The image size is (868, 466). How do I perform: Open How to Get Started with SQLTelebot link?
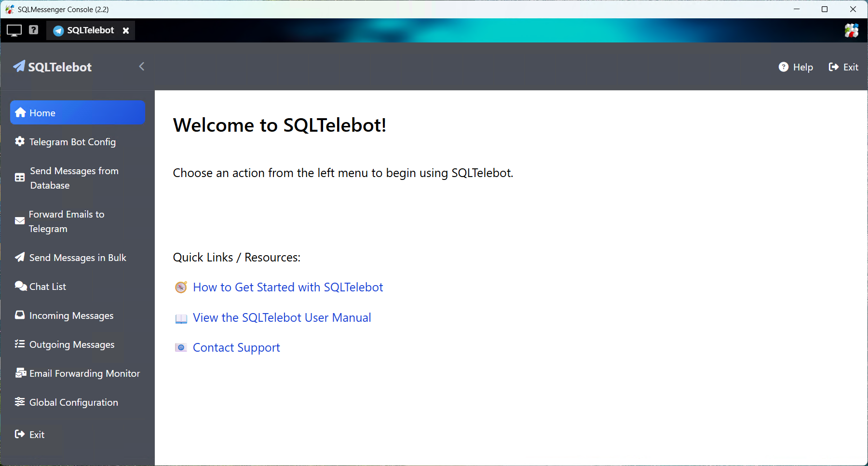tap(288, 288)
